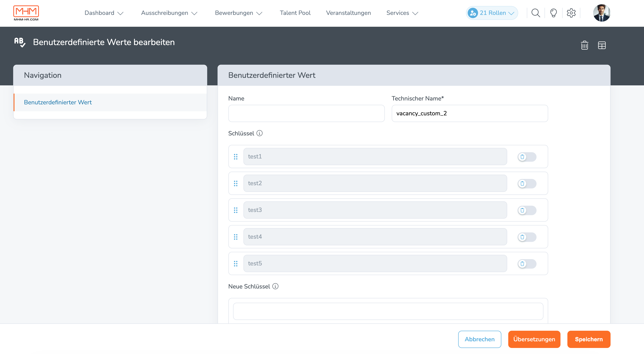Go to Veranstaltungen in top navigation
This screenshot has height=354, width=644.
click(x=348, y=13)
